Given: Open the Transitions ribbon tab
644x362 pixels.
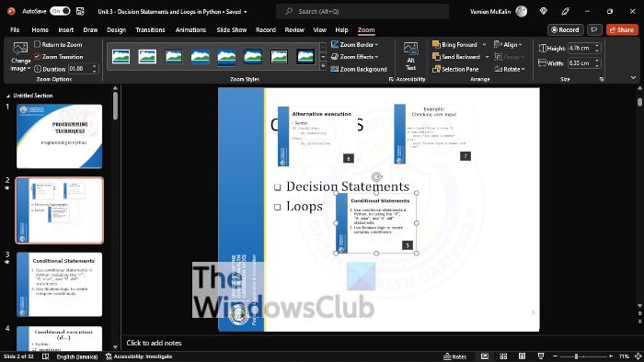Looking at the screenshot, I should [x=150, y=30].
